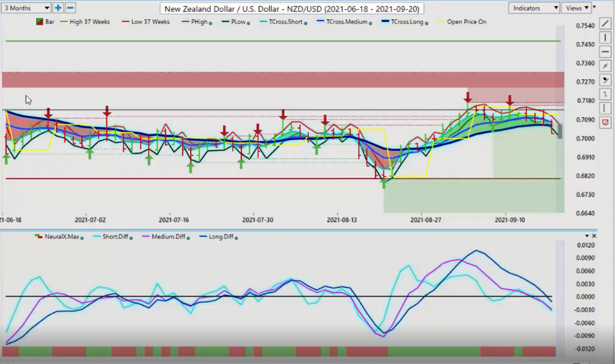Click the Medium.Diff legend label
Screen dimensions: 615x364
[x=169, y=237]
